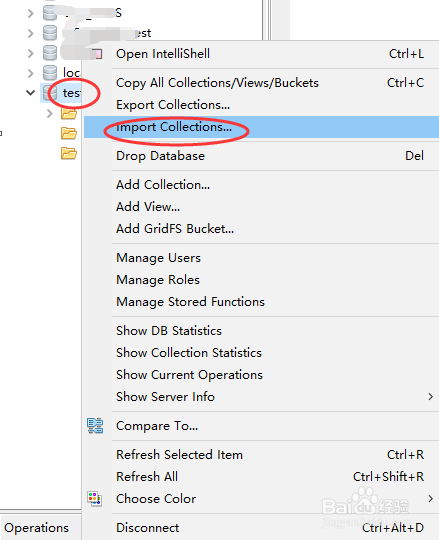Image resolution: width=439 pixels, height=540 pixels.
Task: Click the database icon beside 'loc'
Action: (50, 73)
